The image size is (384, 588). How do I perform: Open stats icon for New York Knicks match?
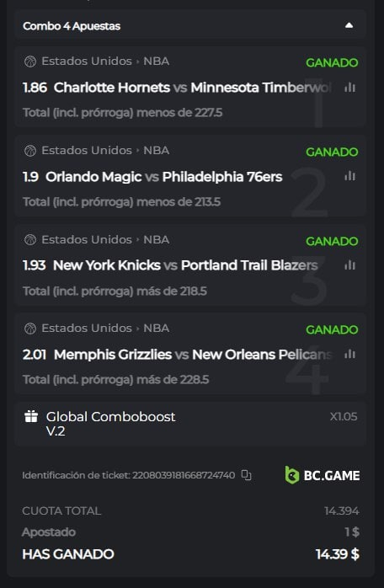(349, 265)
